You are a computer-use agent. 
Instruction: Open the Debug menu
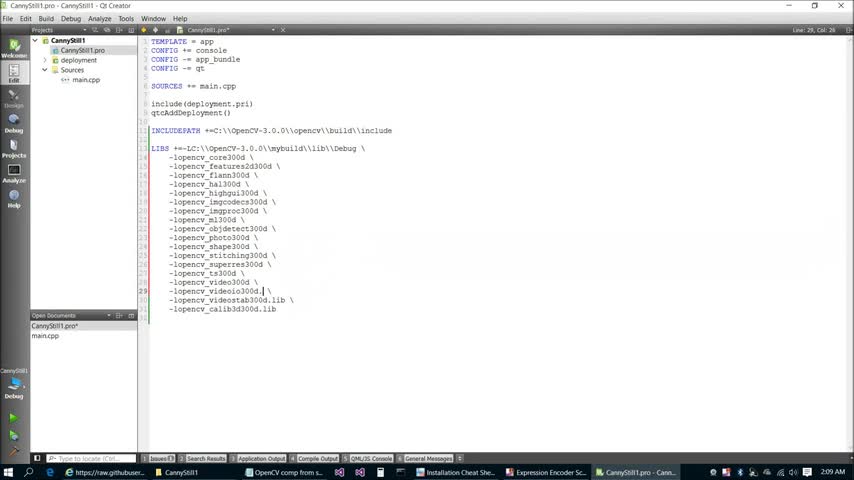coord(71,19)
